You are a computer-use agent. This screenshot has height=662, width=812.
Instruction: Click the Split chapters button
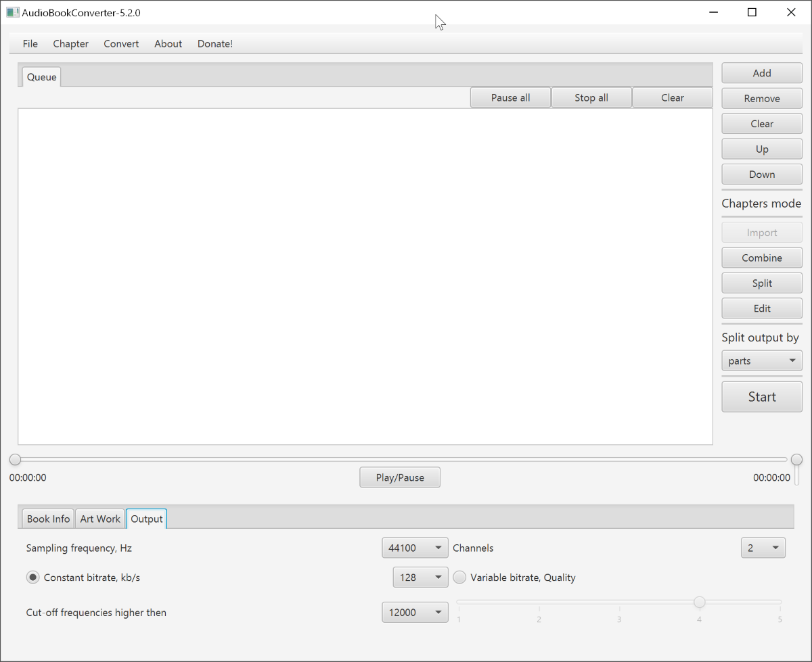[x=762, y=283]
